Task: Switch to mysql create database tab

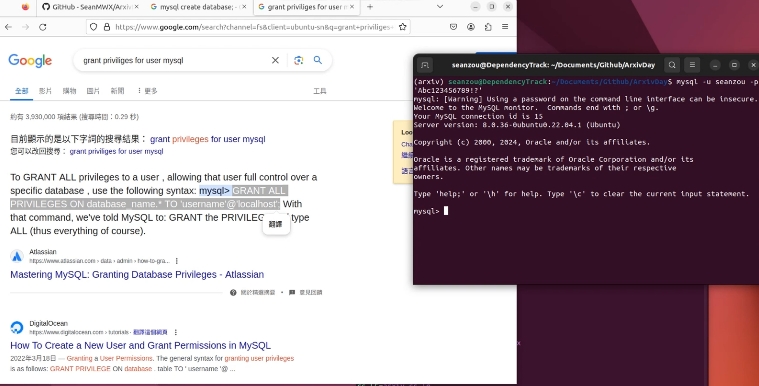Action: 197,7
